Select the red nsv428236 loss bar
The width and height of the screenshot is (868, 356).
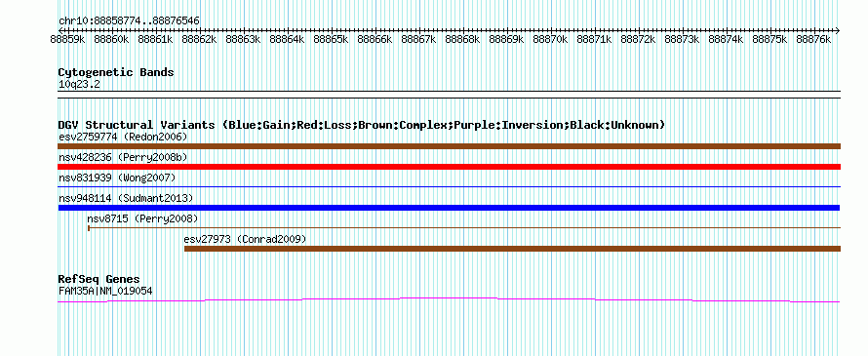click(449, 167)
